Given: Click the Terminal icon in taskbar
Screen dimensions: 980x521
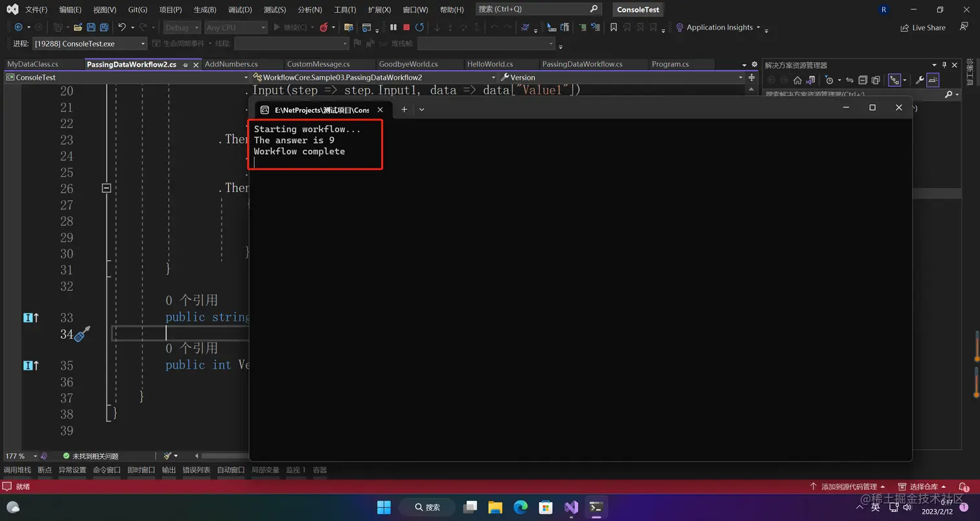Looking at the screenshot, I should click(x=596, y=507).
